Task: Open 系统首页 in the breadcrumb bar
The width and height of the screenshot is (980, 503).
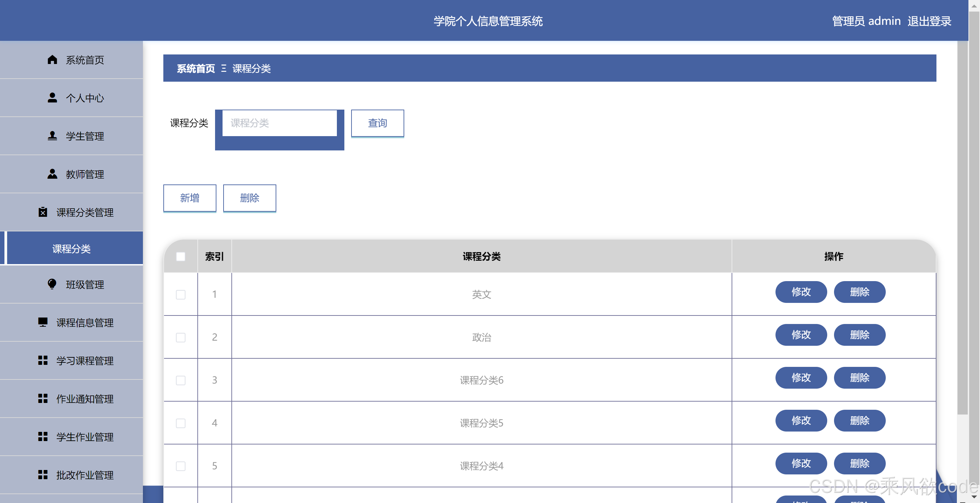Action: 196,68
